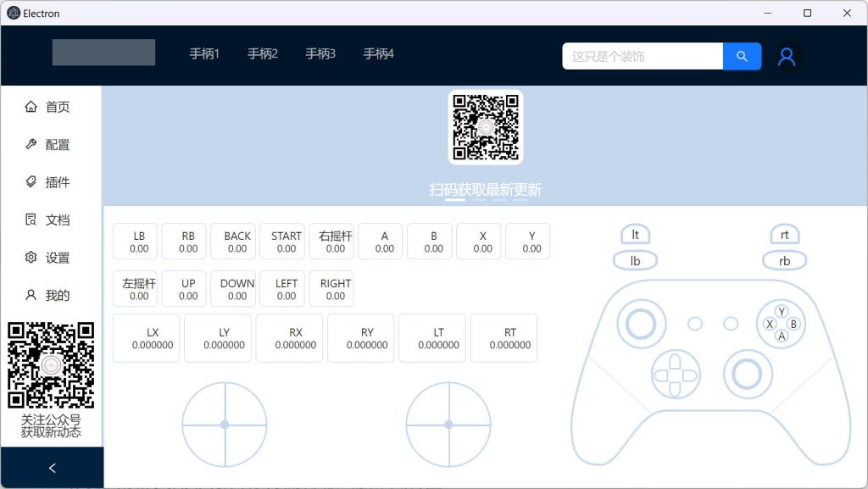Click the RIGHT value card

coord(331,289)
